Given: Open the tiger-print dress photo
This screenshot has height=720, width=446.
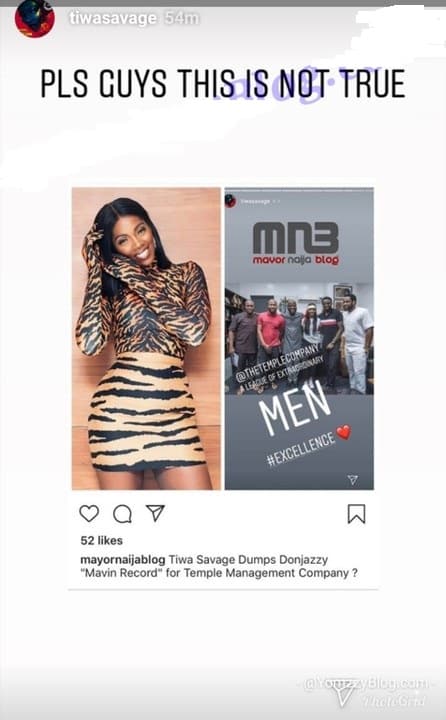Looking at the screenshot, I should (x=147, y=338).
